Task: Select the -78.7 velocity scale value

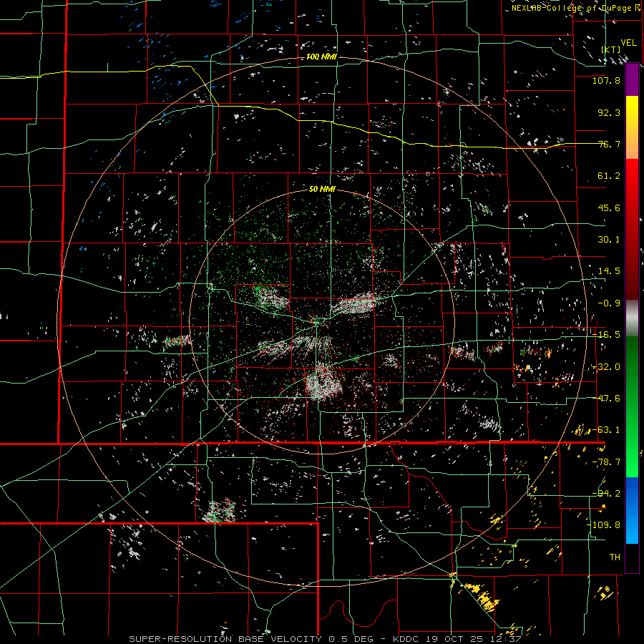Action: point(606,462)
